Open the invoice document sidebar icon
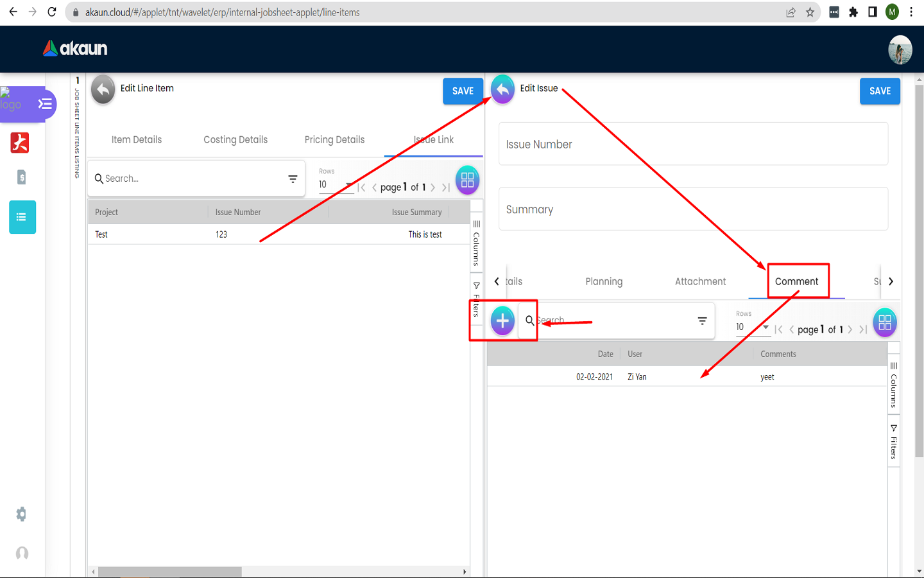This screenshot has width=924, height=578. (21, 177)
